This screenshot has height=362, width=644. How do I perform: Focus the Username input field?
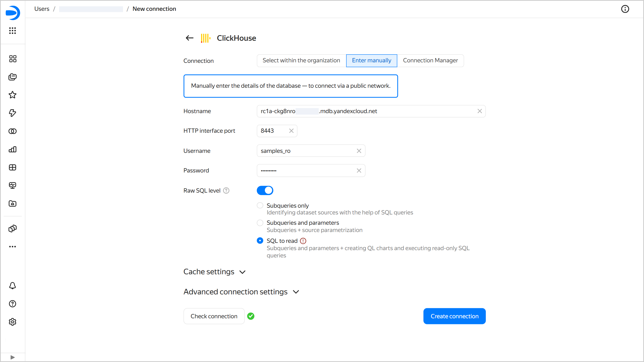(311, 151)
